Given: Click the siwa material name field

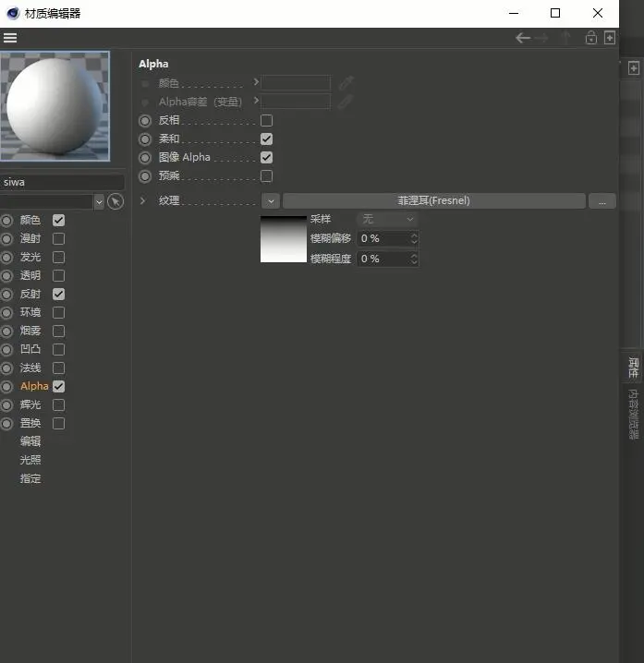Looking at the screenshot, I should (x=62, y=182).
